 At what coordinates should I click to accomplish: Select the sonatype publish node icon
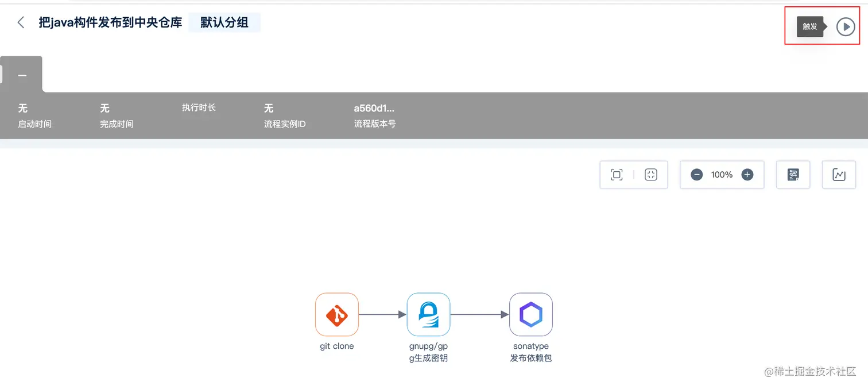click(531, 314)
